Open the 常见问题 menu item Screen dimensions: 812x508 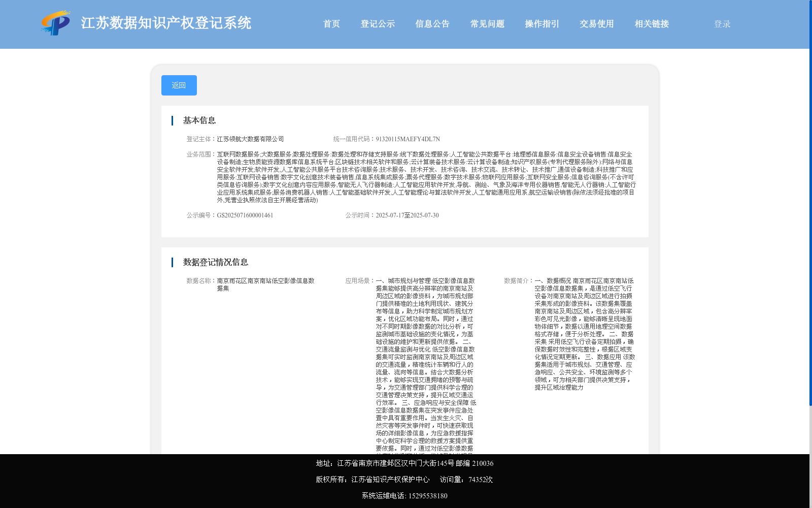tap(487, 24)
